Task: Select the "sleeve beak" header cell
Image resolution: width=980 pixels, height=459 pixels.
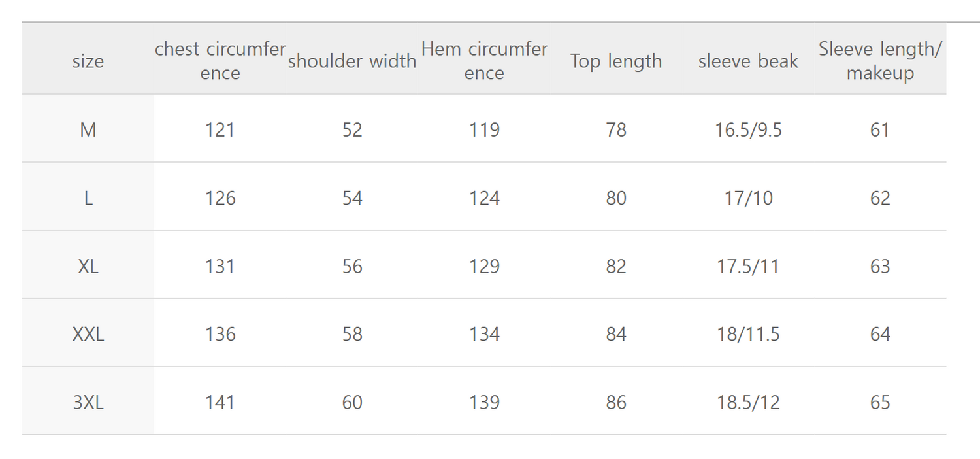Action: (x=748, y=61)
